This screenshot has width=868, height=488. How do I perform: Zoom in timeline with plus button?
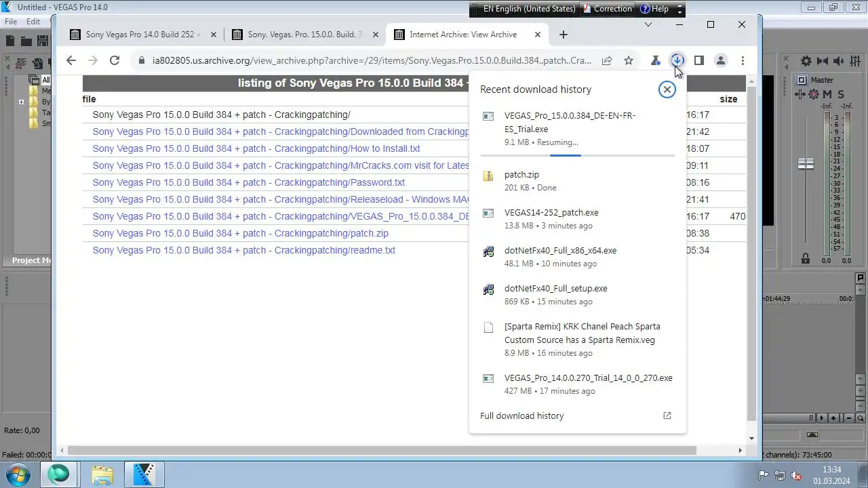click(x=833, y=418)
